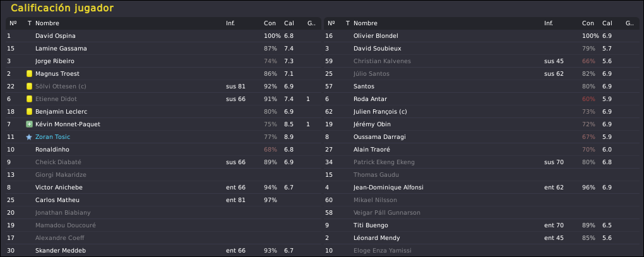This screenshot has height=257, width=644.
Task: Click yellow card icon beside Etienne Didot
Action: [x=29, y=99]
